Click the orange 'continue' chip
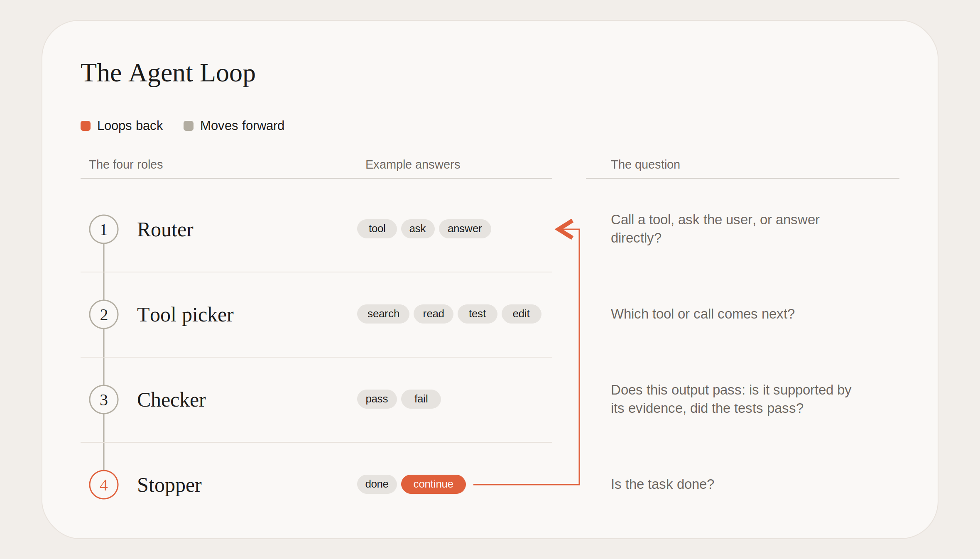The width and height of the screenshot is (980, 559). coord(434,484)
